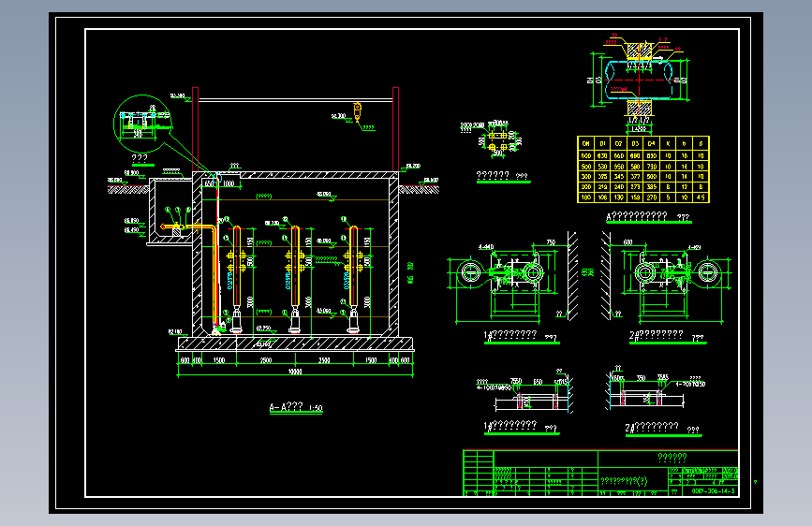The width and height of the screenshot is (812, 526).
Task: Select the right red crane column
Action: pos(395,129)
